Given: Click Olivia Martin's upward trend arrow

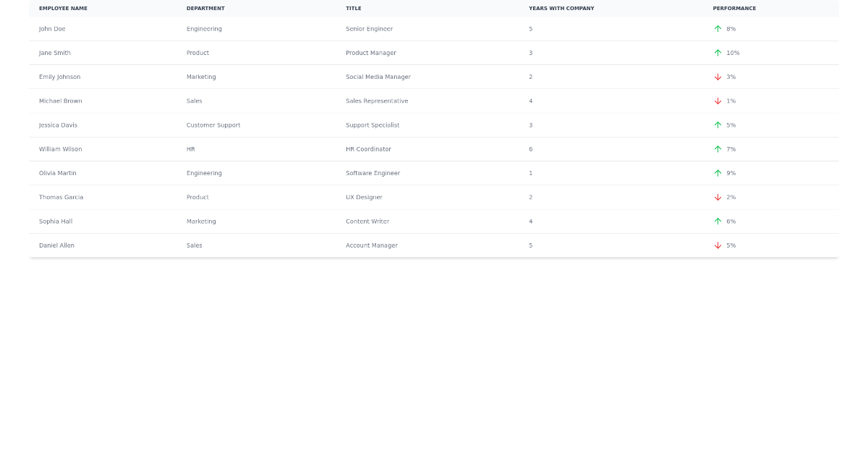Looking at the screenshot, I should (718, 173).
